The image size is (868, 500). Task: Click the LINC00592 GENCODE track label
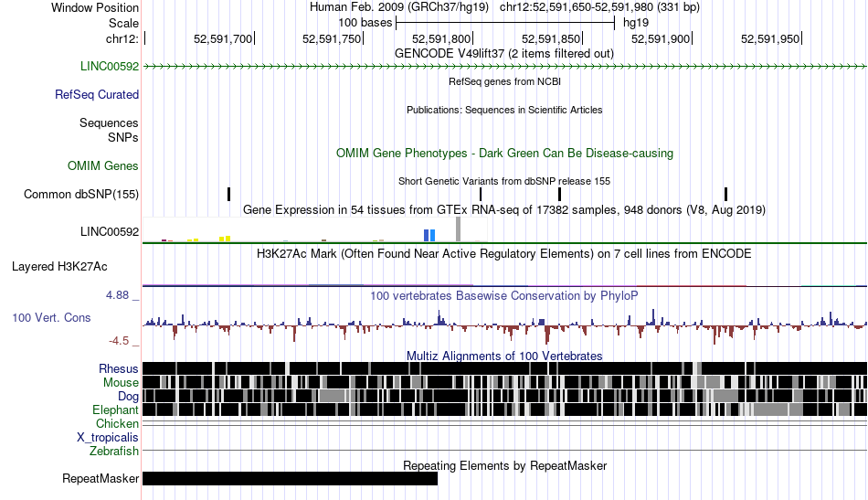click(110, 67)
